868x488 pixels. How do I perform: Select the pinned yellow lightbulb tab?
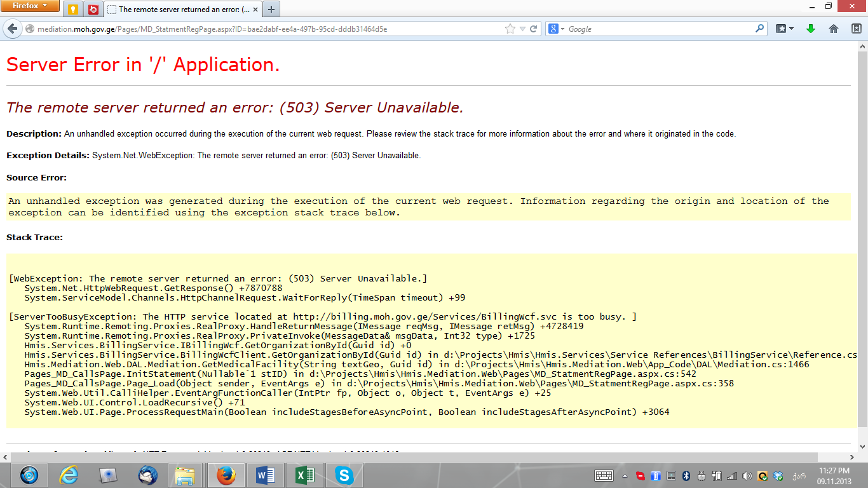[74, 9]
